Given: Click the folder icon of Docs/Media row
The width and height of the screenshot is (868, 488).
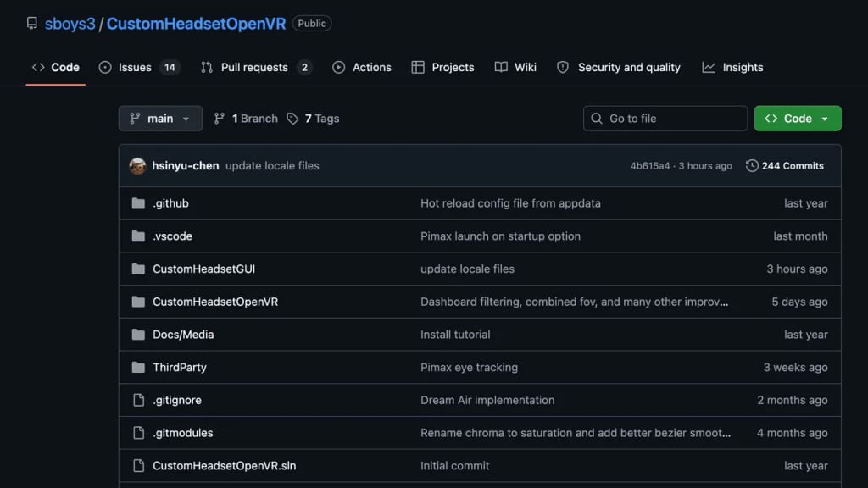Looking at the screenshot, I should pyautogui.click(x=138, y=335).
